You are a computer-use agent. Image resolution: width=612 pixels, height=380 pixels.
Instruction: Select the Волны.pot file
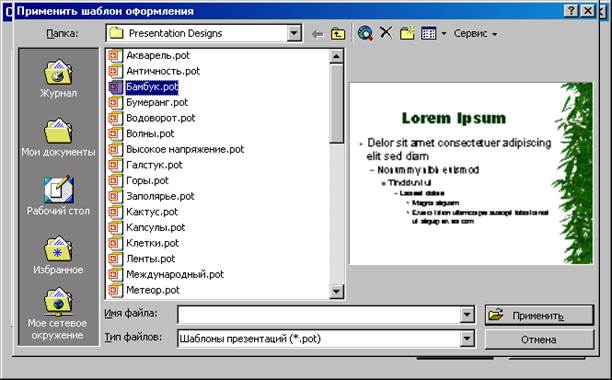tap(150, 133)
